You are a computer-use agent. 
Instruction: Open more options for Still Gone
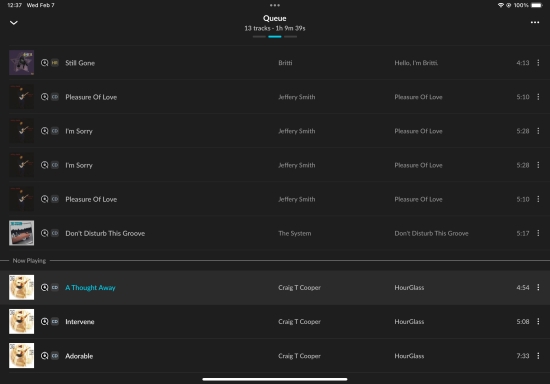click(x=538, y=63)
